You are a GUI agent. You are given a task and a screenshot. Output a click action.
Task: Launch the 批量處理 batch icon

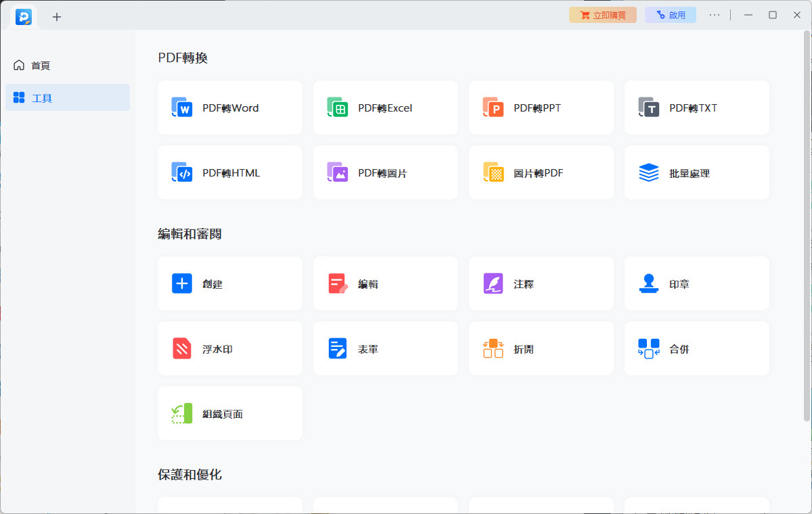(649, 172)
